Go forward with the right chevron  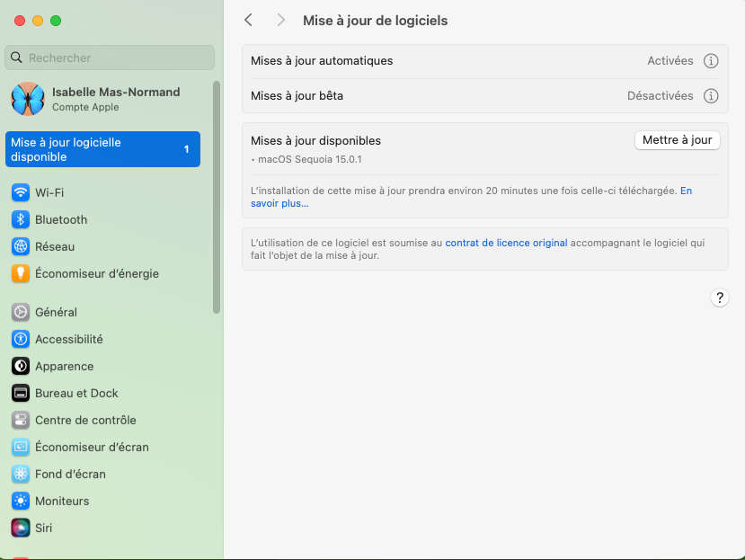280,20
